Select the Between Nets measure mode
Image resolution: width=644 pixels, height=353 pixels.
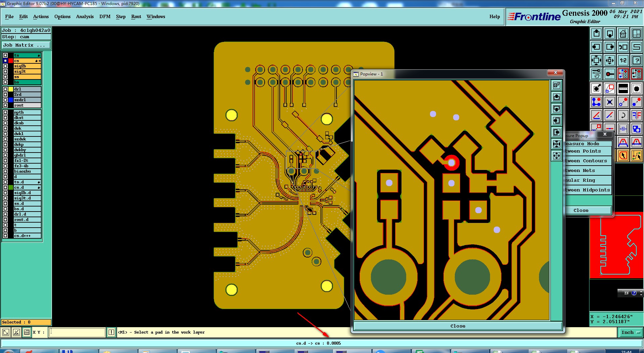pos(588,170)
